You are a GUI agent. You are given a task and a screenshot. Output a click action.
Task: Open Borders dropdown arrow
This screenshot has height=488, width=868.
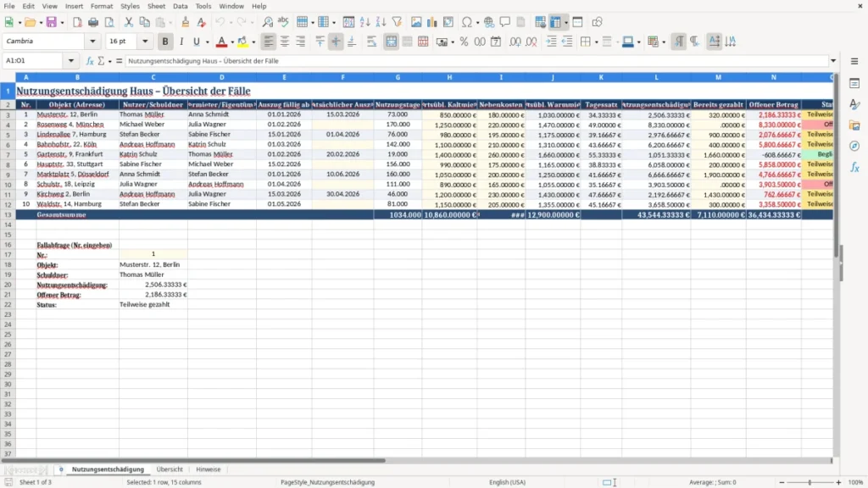[x=596, y=42]
